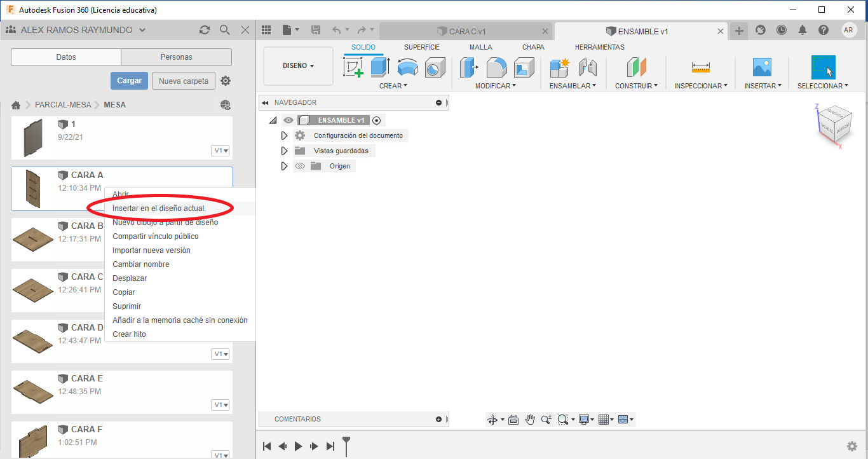Open project on the web globe icon

225,105
